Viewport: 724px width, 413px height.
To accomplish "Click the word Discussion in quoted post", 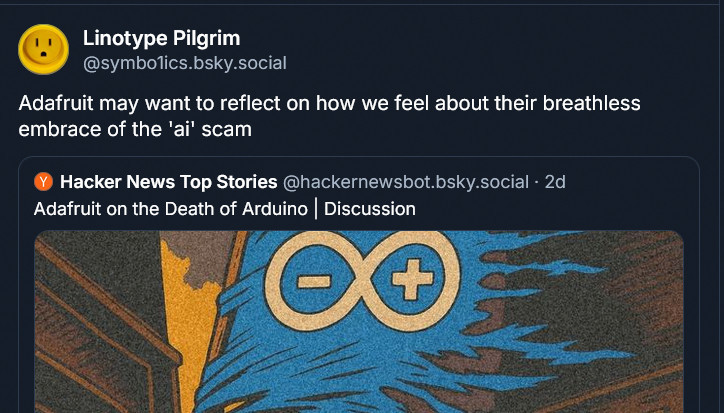I will pyautogui.click(x=370, y=209).
